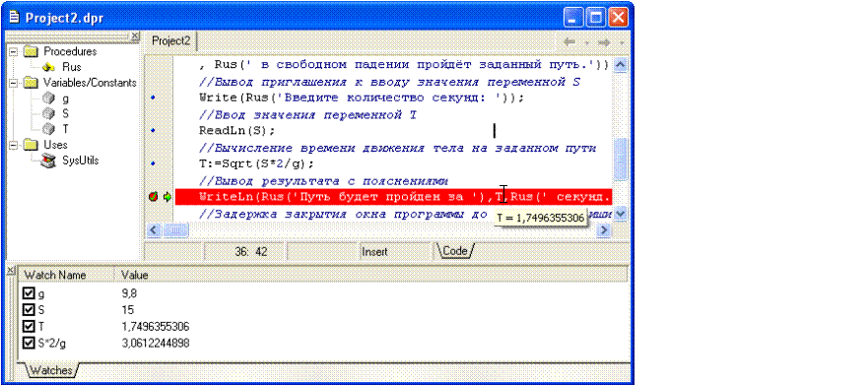Image resolution: width=868 pixels, height=386 pixels.
Task: Select the g variable cube icon
Action: click(x=48, y=97)
